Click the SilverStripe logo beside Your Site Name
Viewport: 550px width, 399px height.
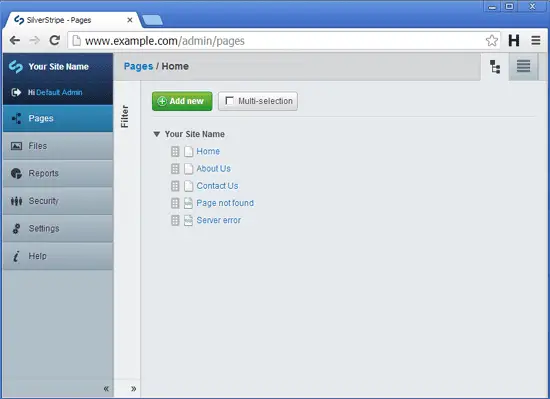(x=16, y=67)
